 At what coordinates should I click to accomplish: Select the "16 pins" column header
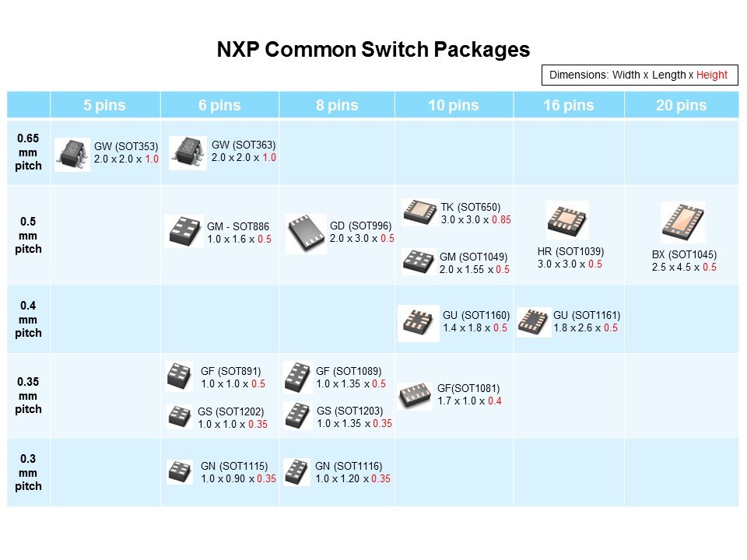tap(568, 105)
